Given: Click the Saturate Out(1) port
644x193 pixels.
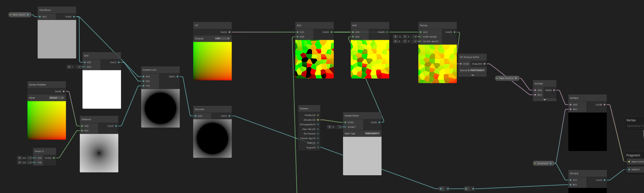Looking at the screenshot, I should (x=230, y=116).
